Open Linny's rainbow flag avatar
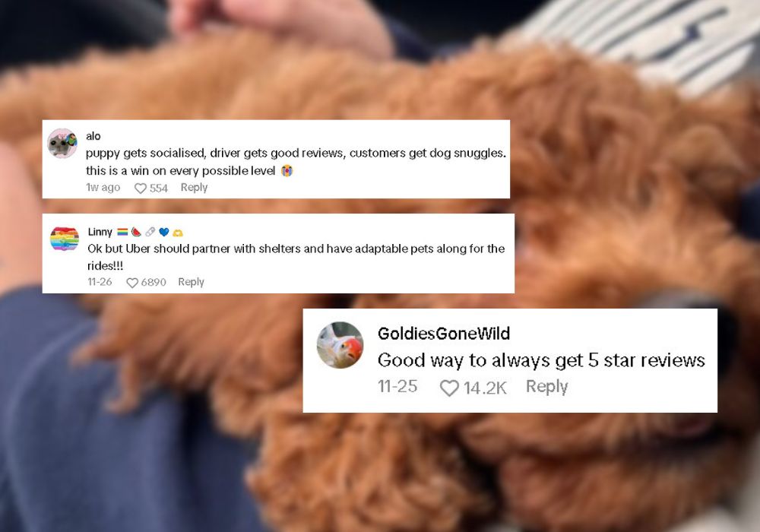 point(65,239)
